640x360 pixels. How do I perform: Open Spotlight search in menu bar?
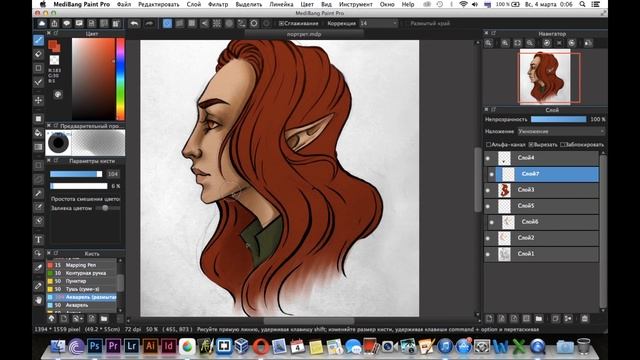pos(582,4)
